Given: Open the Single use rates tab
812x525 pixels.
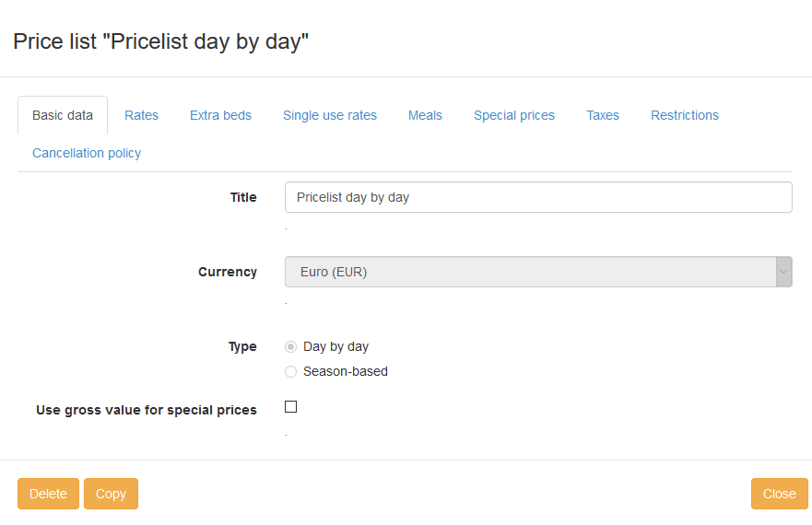Looking at the screenshot, I should point(329,115).
